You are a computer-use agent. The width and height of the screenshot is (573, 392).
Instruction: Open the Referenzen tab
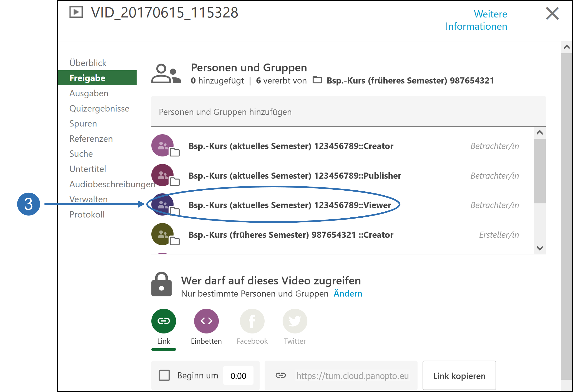point(91,139)
